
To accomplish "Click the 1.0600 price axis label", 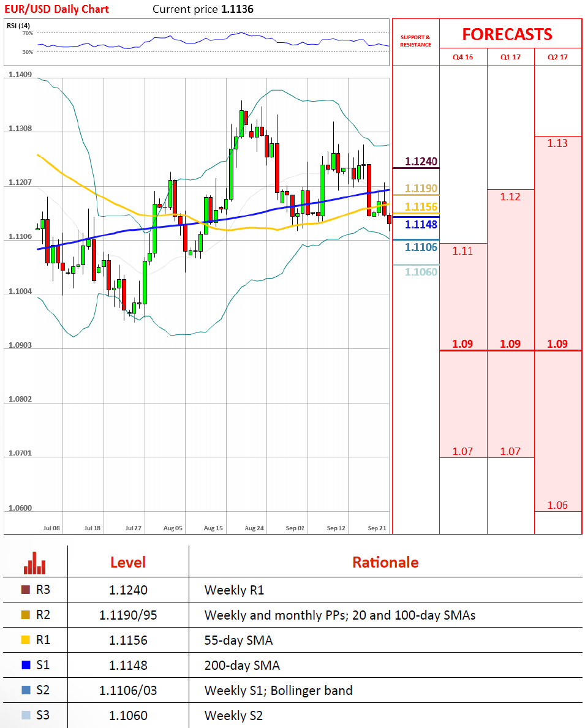I will tap(20, 508).
